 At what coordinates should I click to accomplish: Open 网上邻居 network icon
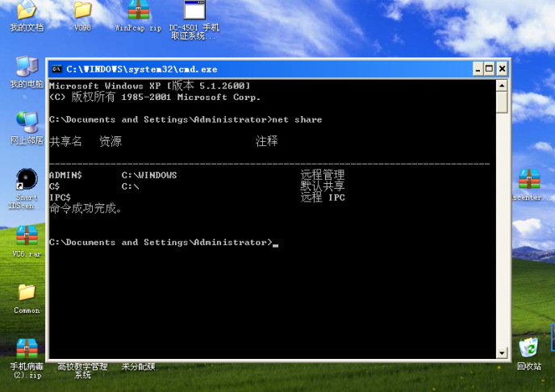(26, 123)
